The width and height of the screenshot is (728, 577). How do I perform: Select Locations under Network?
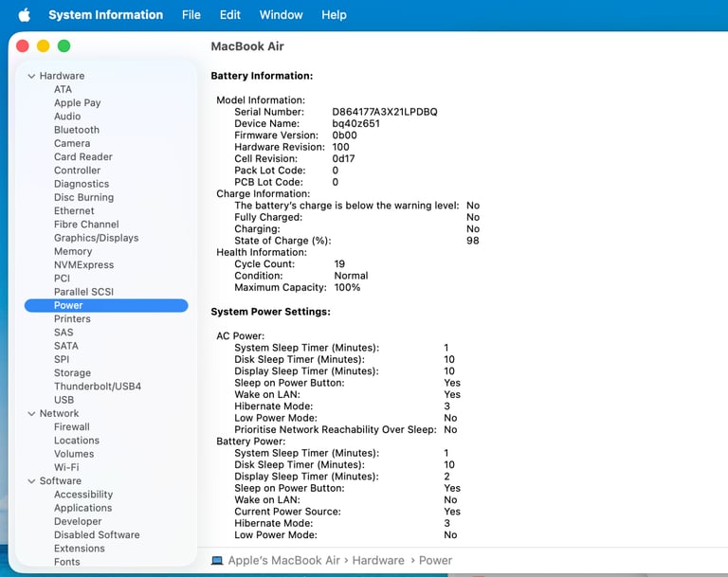pyautogui.click(x=77, y=441)
